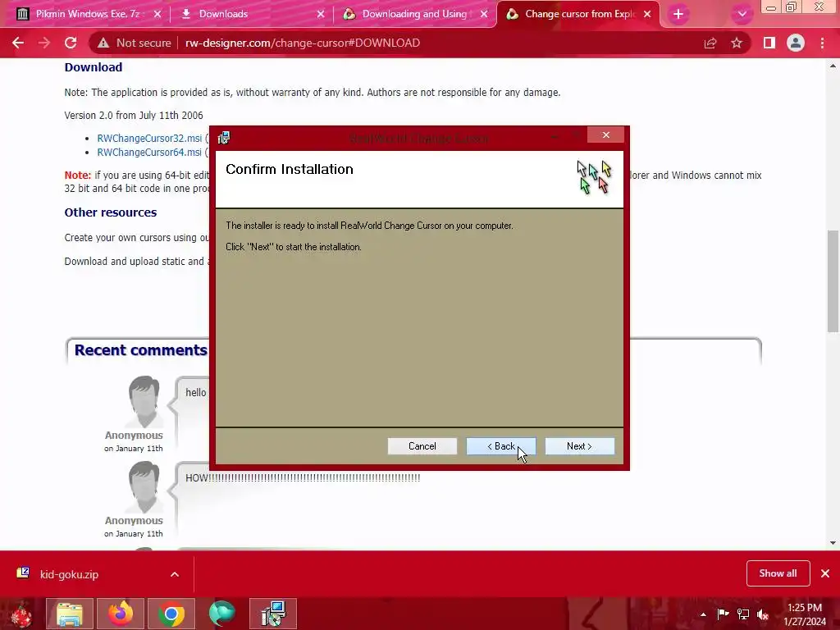Cancel the RealWorld Change Cursor installer
Screen dimensions: 840x630
click(x=422, y=446)
